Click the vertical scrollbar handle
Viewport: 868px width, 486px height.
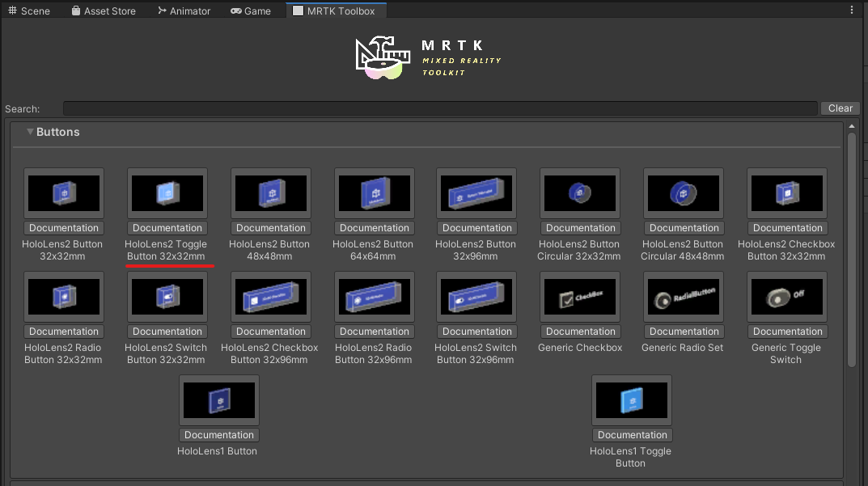click(852, 250)
